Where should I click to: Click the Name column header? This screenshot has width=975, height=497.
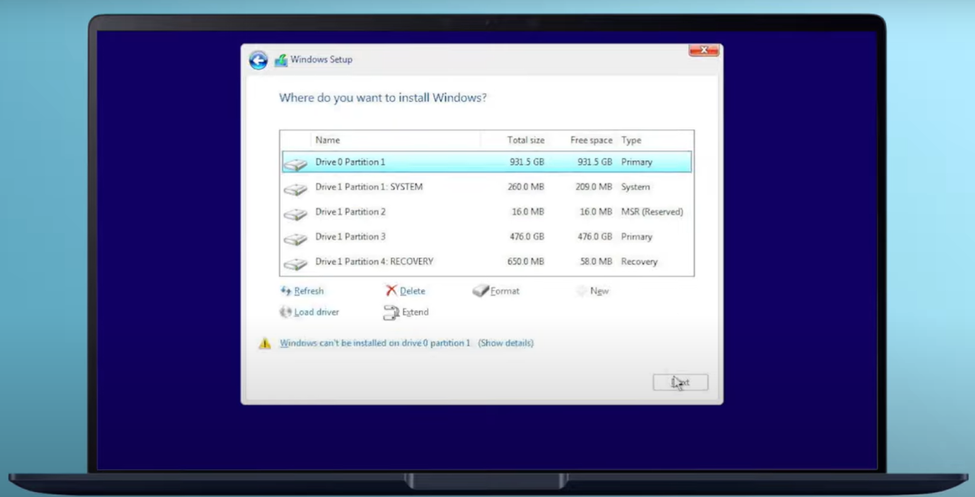[328, 140]
